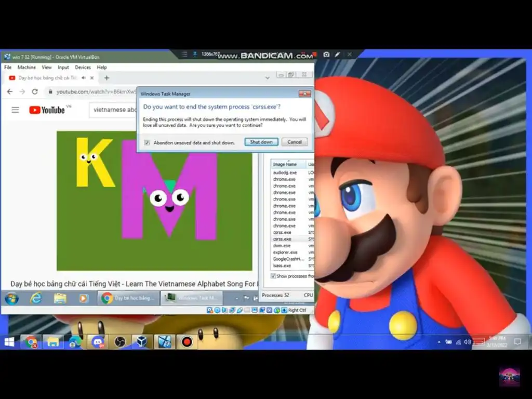Click the VirtualBox hard disk status icon
Image resolution: width=532 pixels, height=399 pixels.
[x=210, y=310]
